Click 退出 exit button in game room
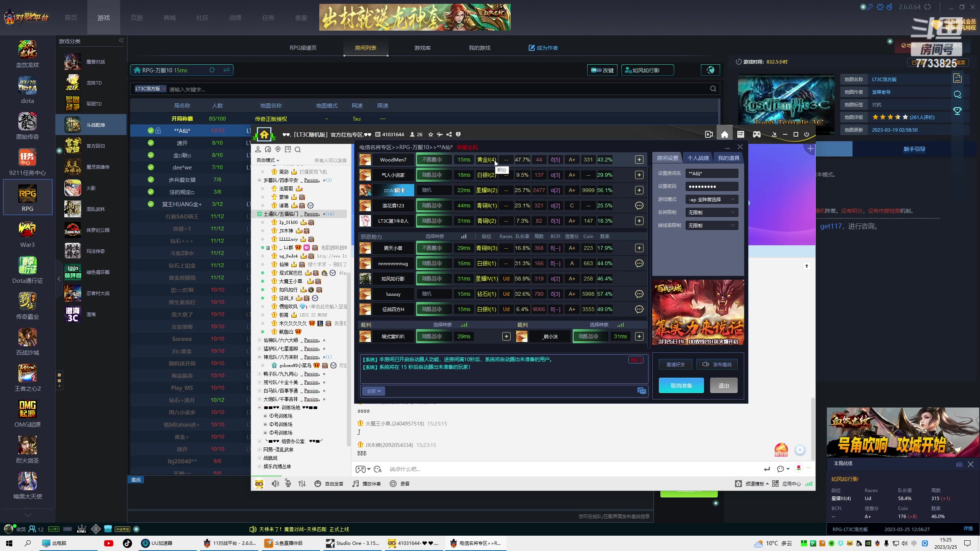Image resolution: width=980 pixels, height=551 pixels. pos(724,385)
